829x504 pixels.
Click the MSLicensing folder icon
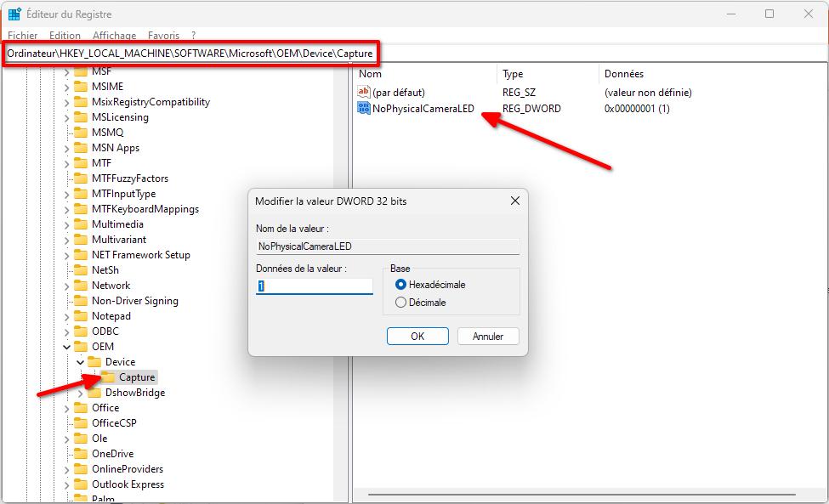click(81, 116)
